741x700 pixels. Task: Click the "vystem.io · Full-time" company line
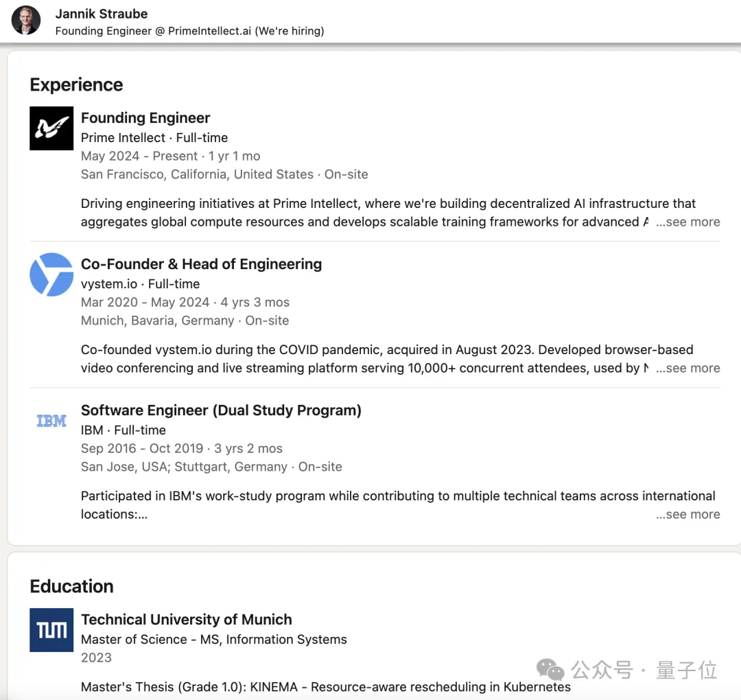(141, 283)
